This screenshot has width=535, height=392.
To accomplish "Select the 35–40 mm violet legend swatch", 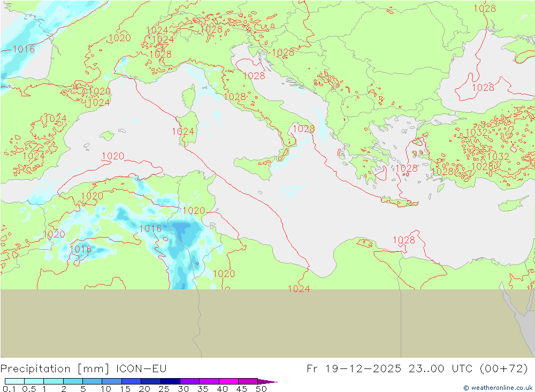I will [x=209, y=381].
